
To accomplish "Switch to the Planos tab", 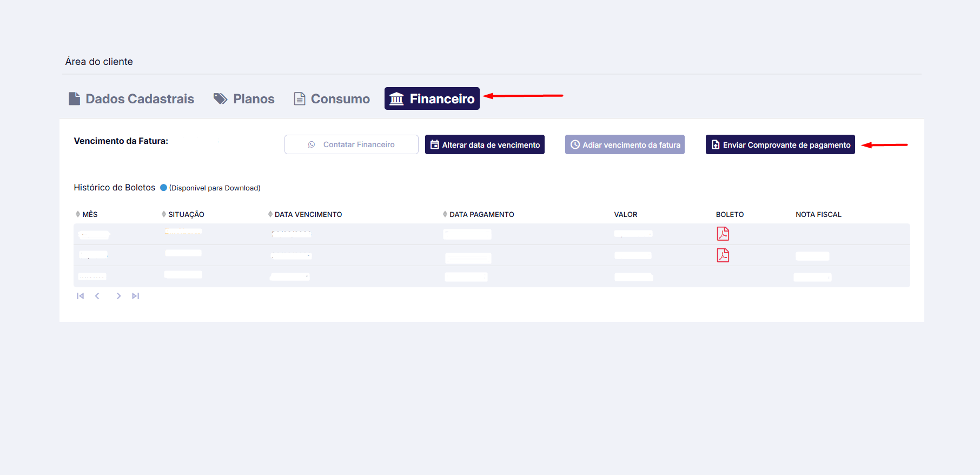I will (x=244, y=98).
